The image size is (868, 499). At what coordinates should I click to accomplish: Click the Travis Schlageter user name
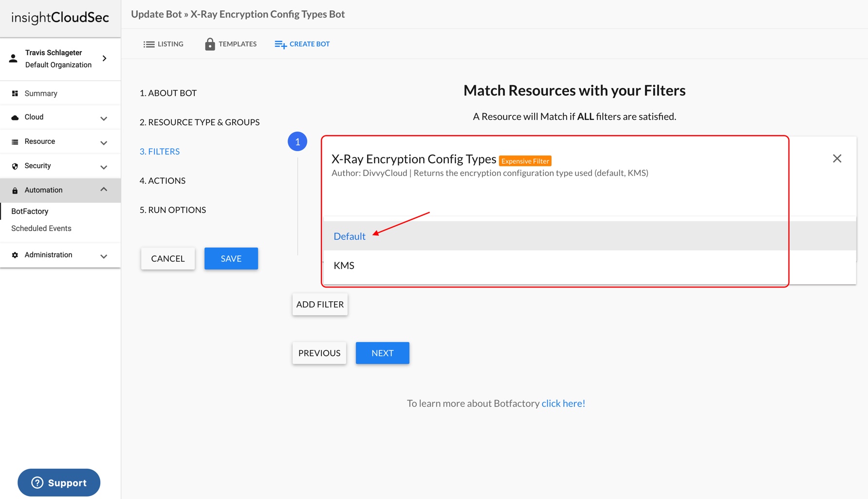click(x=54, y=53)
